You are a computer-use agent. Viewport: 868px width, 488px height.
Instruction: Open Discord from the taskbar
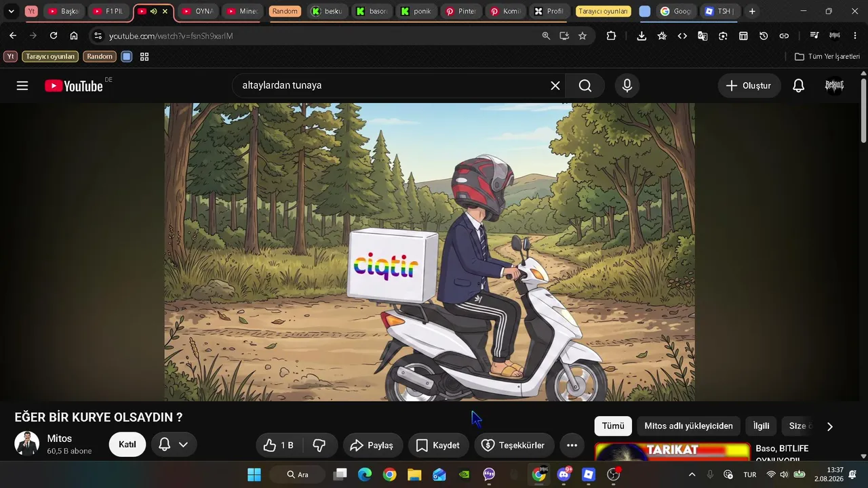pos(564,474)
